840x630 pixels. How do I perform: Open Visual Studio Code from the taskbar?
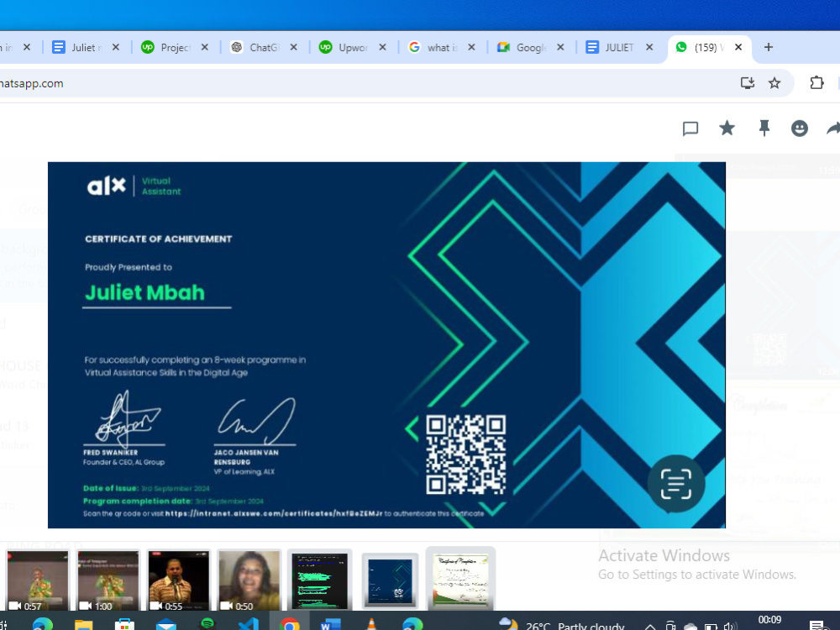pos(248,624)
